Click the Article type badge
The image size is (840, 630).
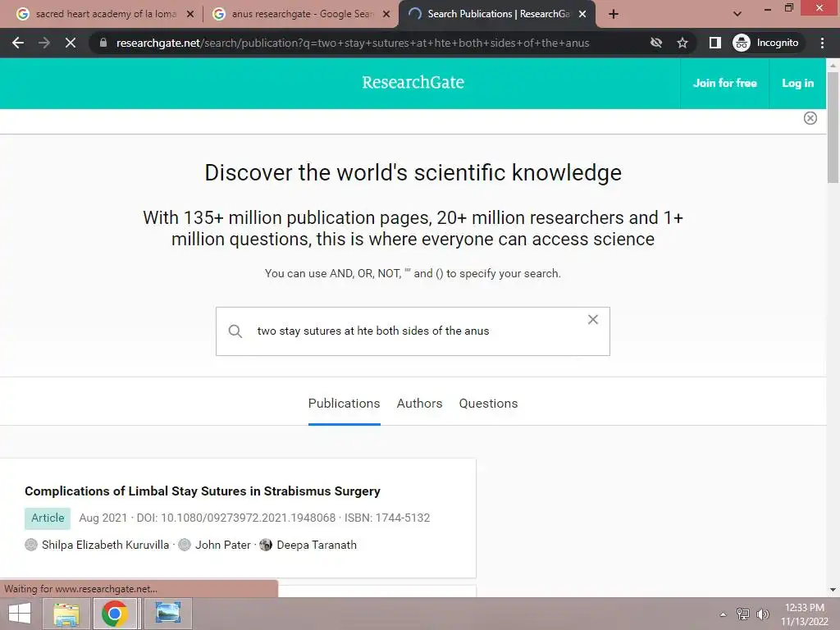pos(48,518)
